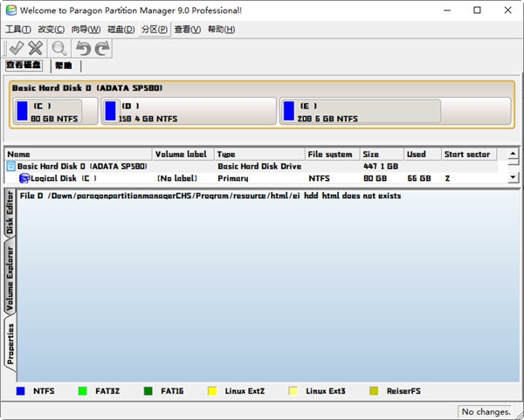Maximize the Paragon Partition Manager window

pyautogui.click(x=477, y=10)
